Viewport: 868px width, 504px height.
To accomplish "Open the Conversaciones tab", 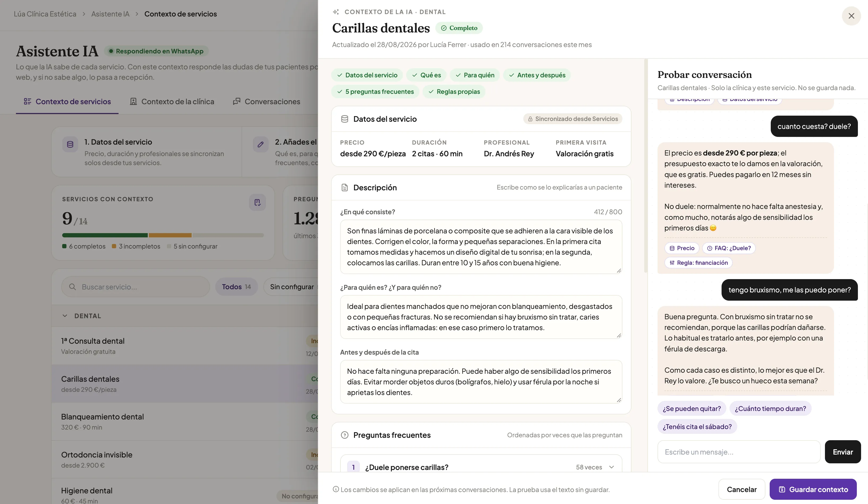I will pyautogui.click(x=266, y=102).
